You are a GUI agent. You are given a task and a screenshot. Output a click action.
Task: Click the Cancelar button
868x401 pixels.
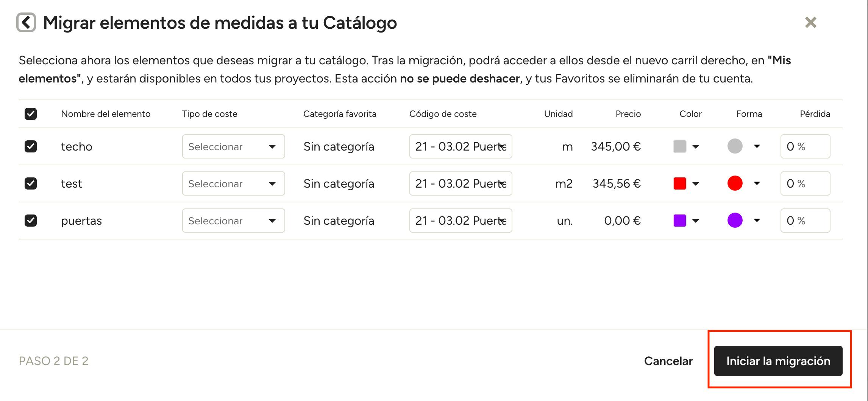tap(668, 361)
